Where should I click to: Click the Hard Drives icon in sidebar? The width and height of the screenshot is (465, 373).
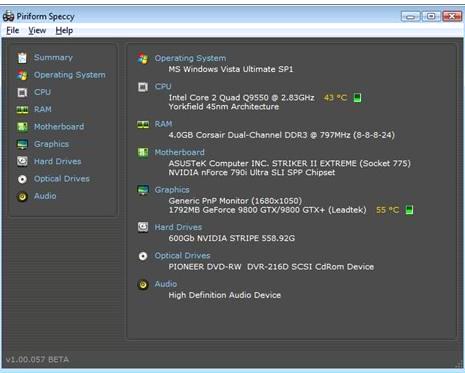coord(22,162)
